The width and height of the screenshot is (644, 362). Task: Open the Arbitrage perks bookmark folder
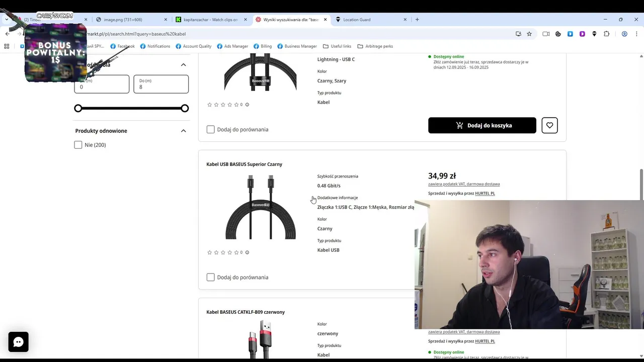(375, 46)
